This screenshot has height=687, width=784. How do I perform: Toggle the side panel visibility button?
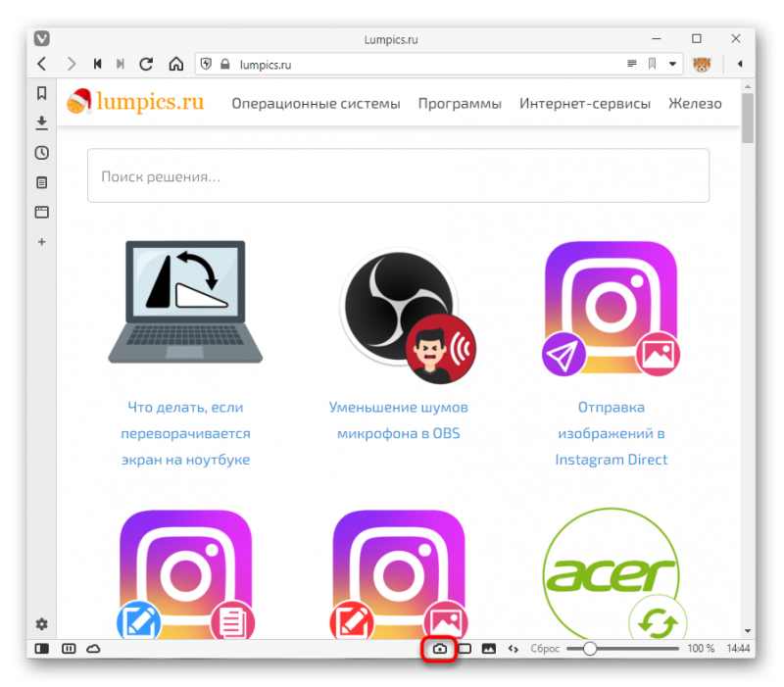pyautogui.click(x=42, y=649)
